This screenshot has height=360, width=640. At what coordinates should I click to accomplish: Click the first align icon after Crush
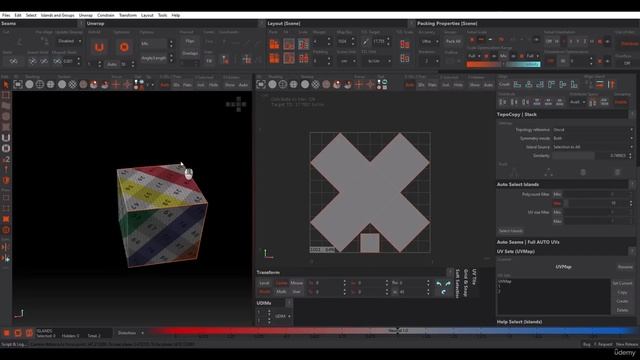coord(517,84)
